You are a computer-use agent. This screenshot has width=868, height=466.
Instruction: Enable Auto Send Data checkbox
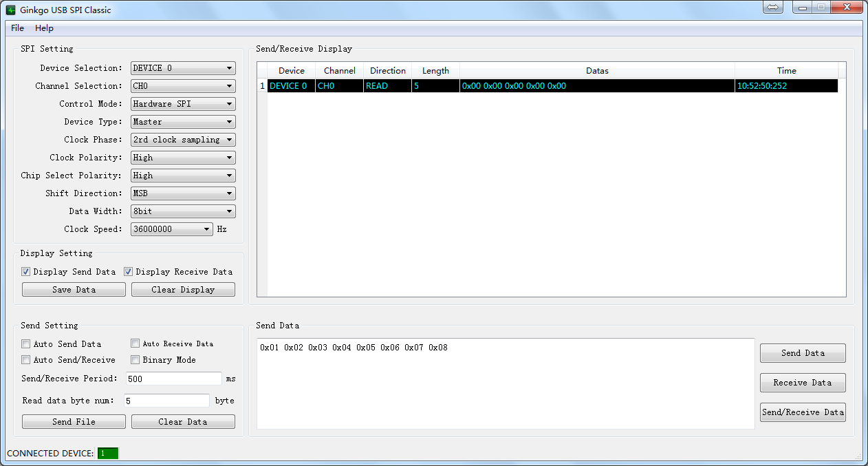coord(26,343)
